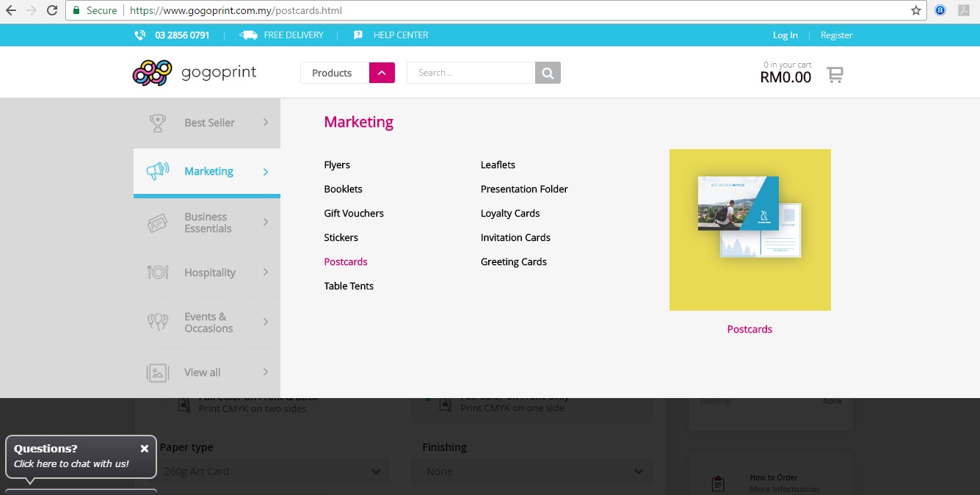Click the Log In link

coord(785,35)
